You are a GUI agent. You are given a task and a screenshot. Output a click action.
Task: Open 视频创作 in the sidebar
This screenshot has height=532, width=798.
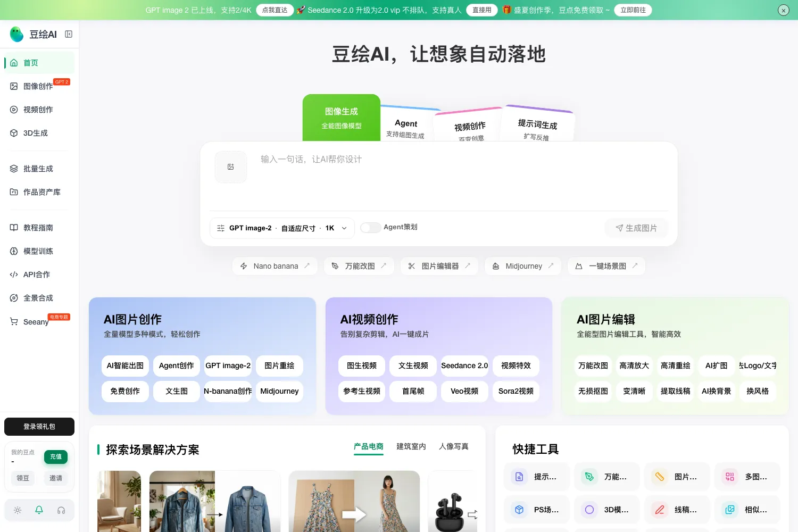(x=39, y=110)
